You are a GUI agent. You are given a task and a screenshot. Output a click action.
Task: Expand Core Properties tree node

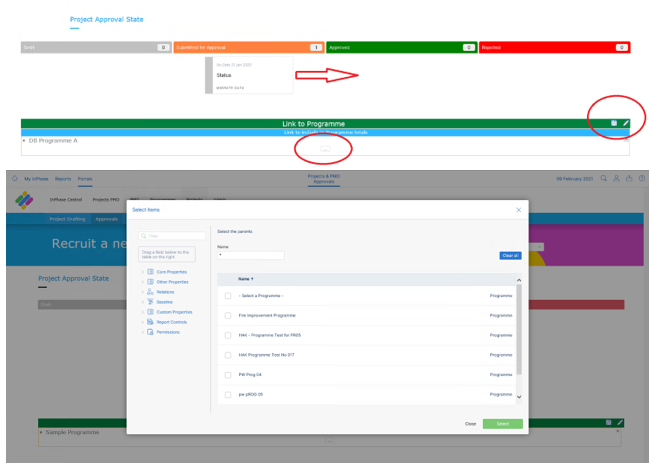142,272
